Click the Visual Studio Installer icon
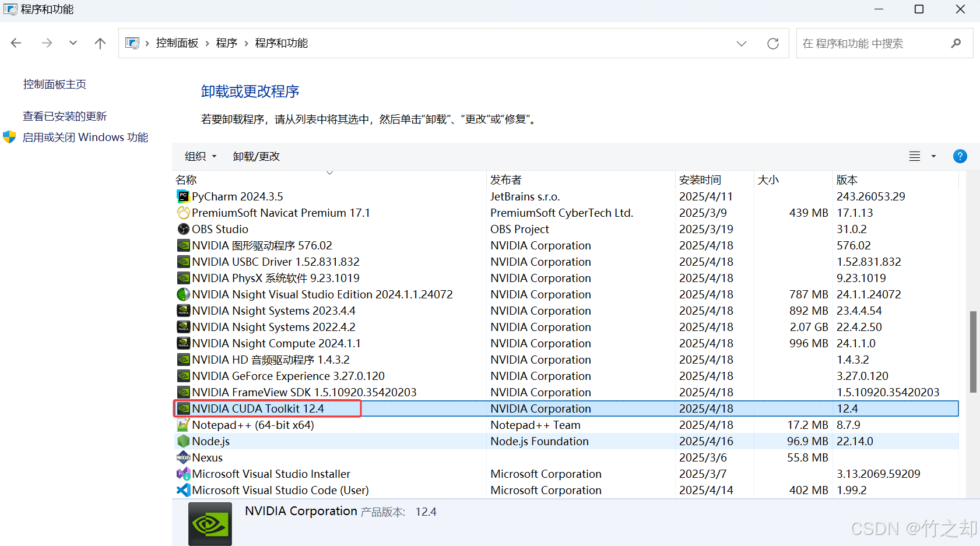This screenshot has height=546, width=980. [x=184, y=474]
